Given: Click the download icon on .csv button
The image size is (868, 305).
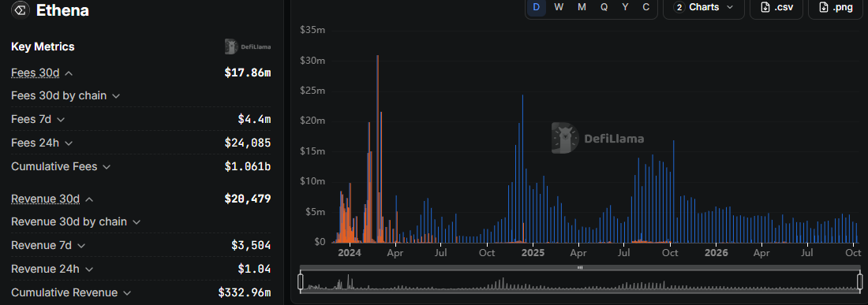Looking at the screenshot, I should tap(765, 7).
